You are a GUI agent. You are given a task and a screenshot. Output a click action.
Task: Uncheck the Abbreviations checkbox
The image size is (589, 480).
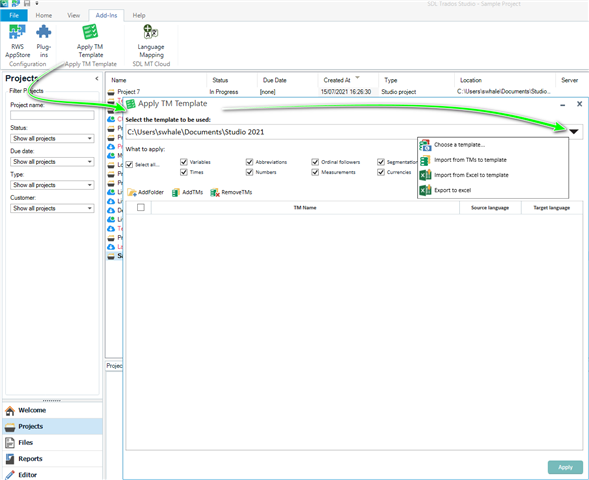(x=249, y=162)
